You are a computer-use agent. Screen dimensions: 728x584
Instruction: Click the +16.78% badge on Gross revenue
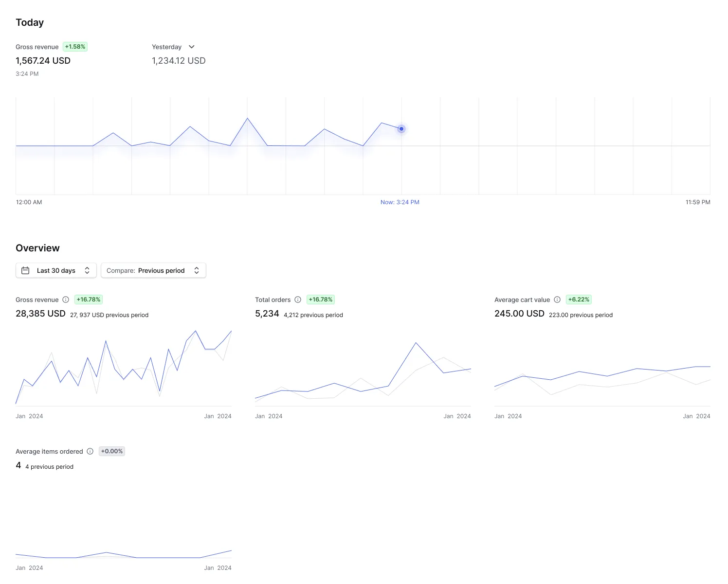pos(88,300)
